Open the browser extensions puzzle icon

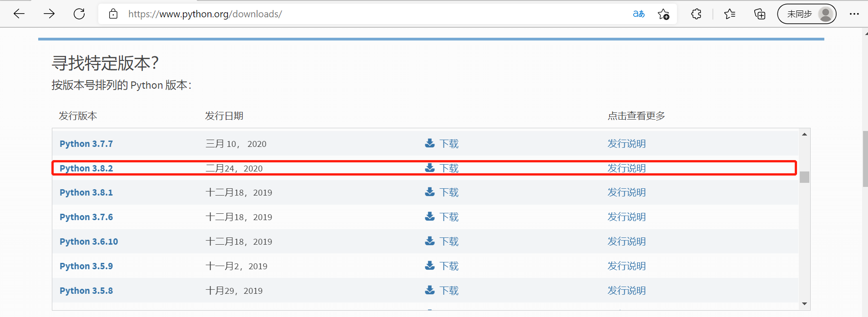coord(696,14)
